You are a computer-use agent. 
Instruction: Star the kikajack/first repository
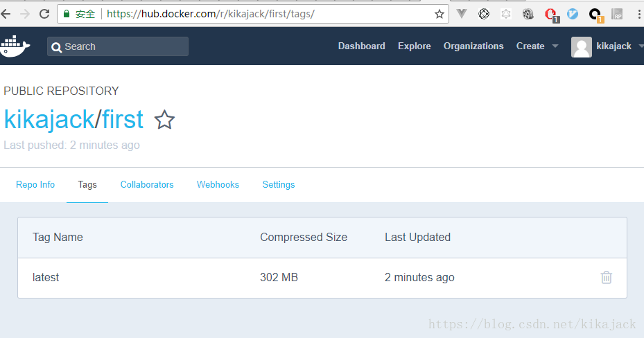coord(164,120)
